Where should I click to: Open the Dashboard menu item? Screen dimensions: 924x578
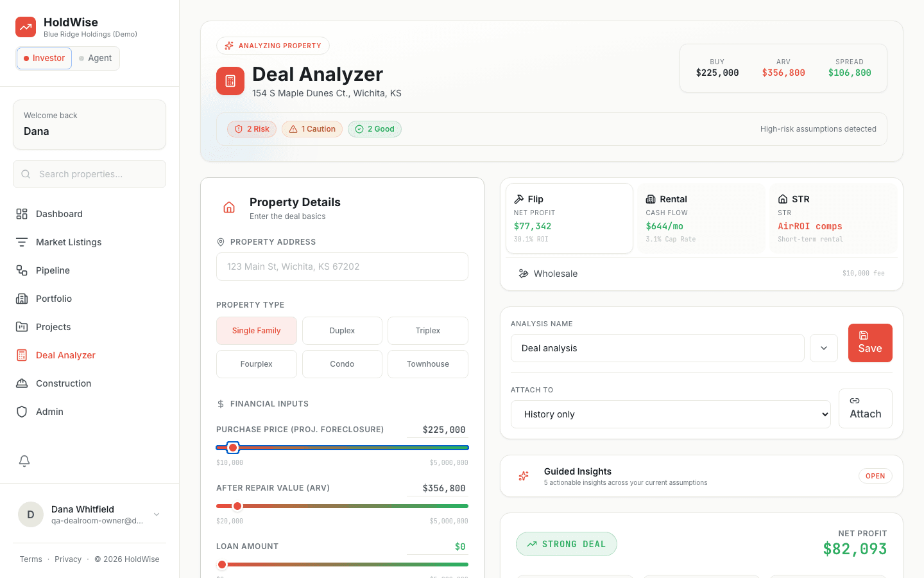89,214
